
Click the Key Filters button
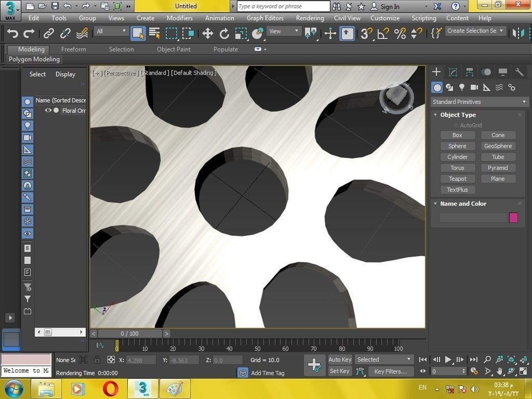[x=391, y=371]
